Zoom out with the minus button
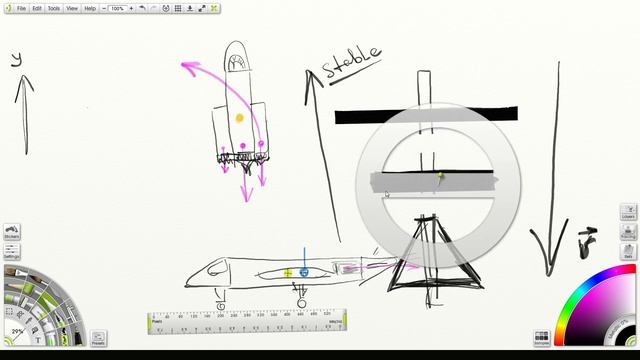The image size is (640, 360). [x=104, y=8]
